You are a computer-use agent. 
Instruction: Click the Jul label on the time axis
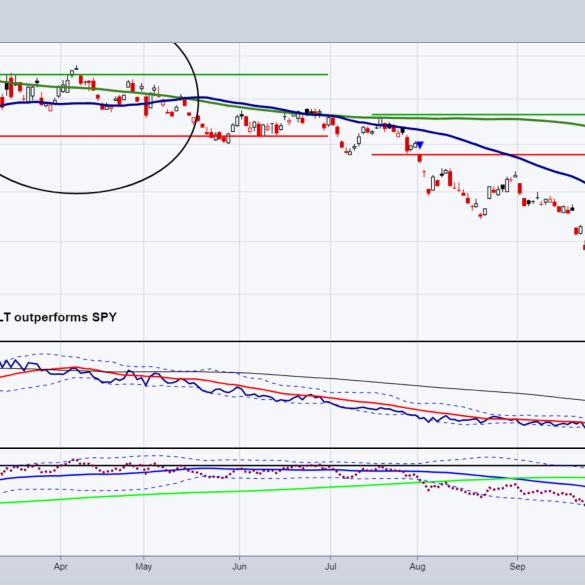[331, 567]
